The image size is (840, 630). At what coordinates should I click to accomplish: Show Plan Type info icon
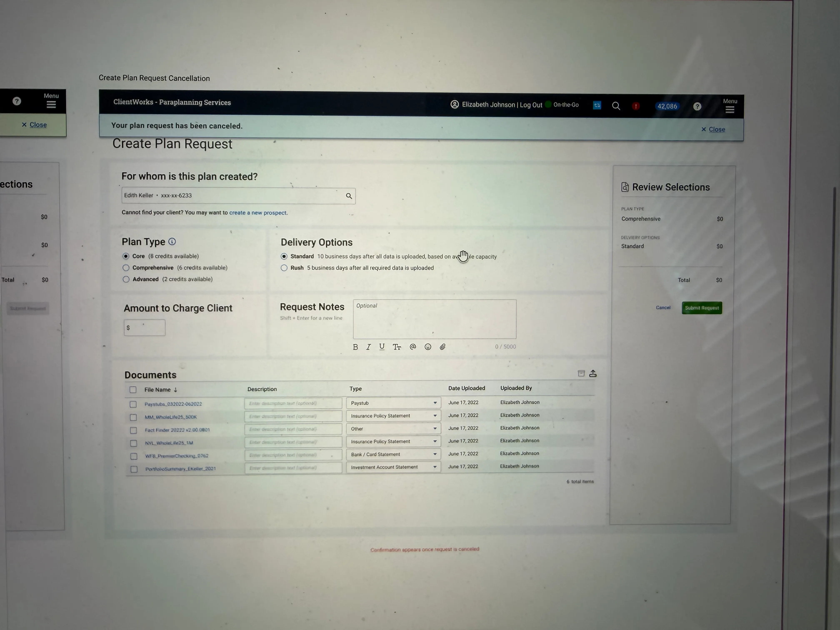tap(172, 241)
